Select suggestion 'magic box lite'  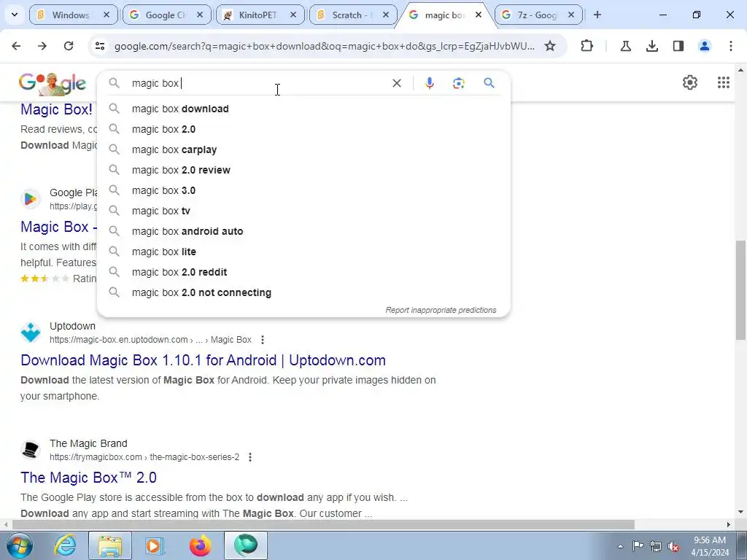point(303,252)
